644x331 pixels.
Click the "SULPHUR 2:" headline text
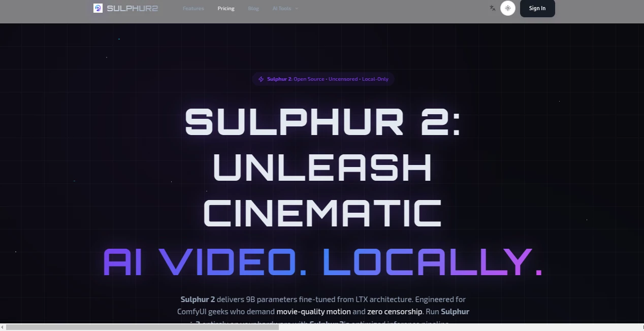pyautogui.click(x=323, y=122)
